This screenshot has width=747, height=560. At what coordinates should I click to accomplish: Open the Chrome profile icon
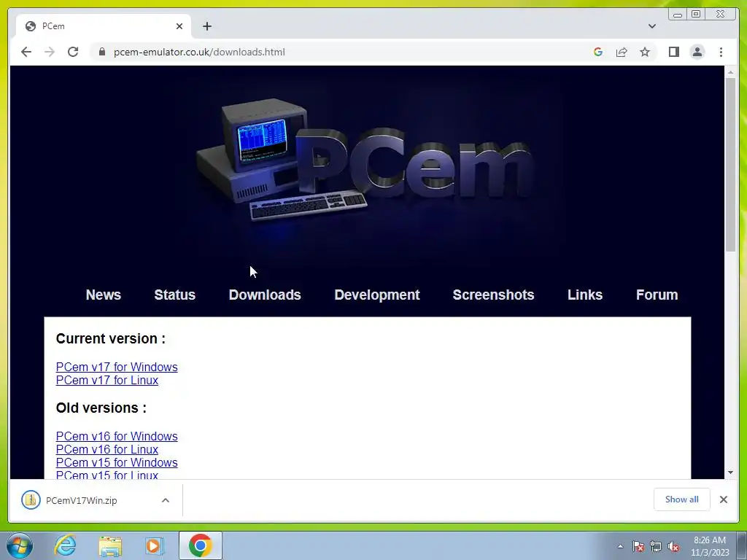[697, 52]
